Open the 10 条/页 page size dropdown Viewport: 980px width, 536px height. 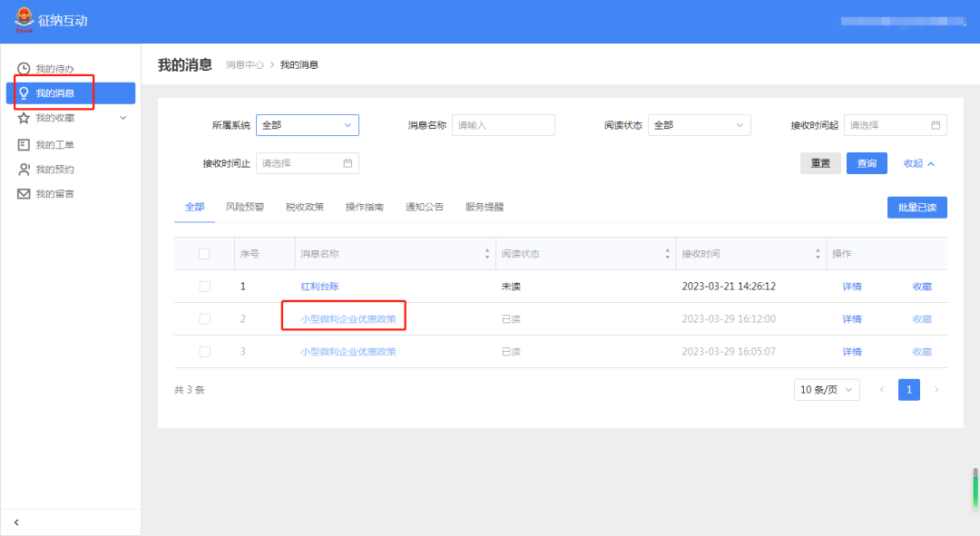[827, 390]
